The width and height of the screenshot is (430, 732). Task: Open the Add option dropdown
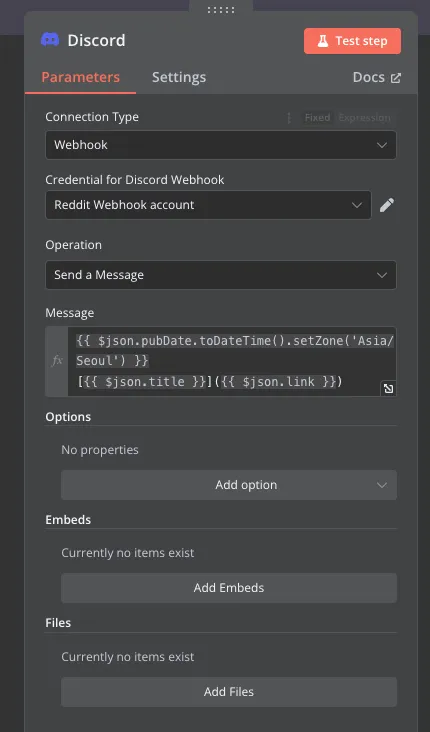coord(229,485)
